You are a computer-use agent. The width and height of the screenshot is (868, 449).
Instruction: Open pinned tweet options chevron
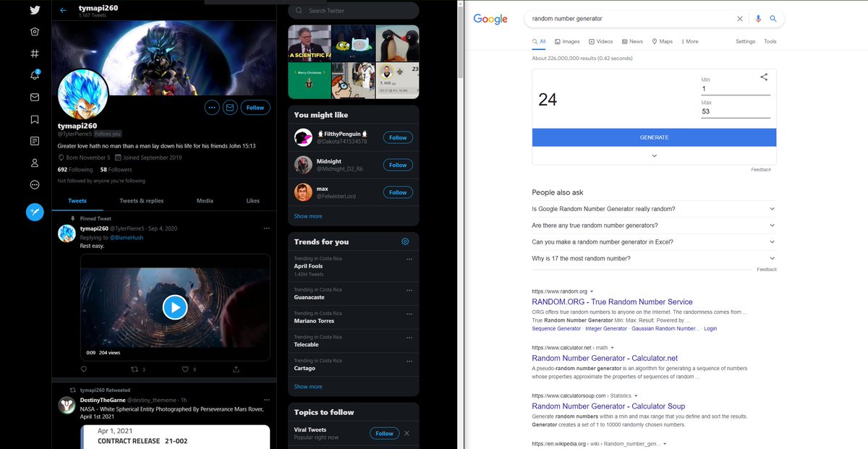click(266, 228)
